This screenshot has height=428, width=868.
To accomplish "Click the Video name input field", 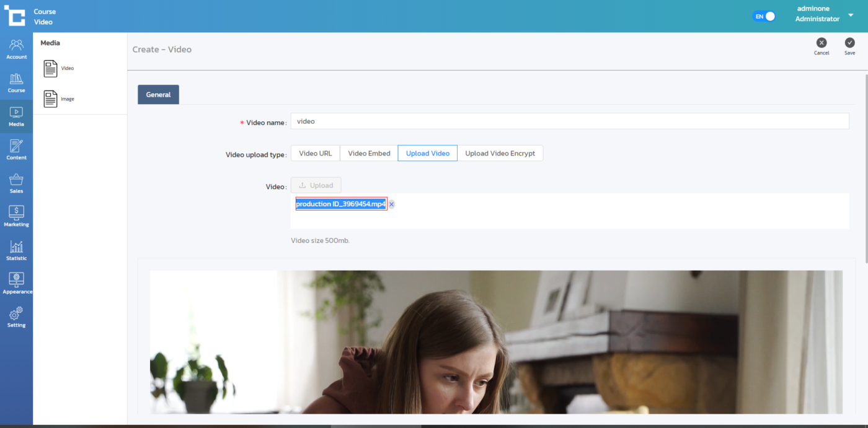I will tap(569, 121).
